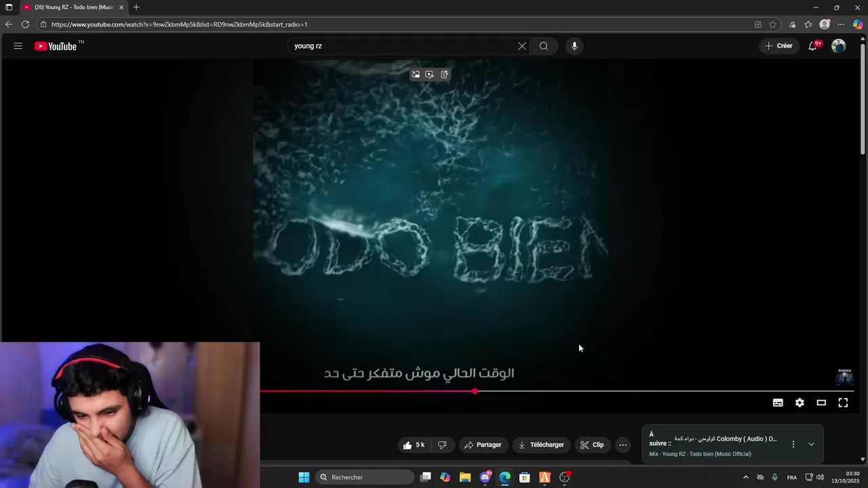Launch Copilot from the Edge toolbar
The height and width of the screenshot is (488, 868).
(858, 24)
